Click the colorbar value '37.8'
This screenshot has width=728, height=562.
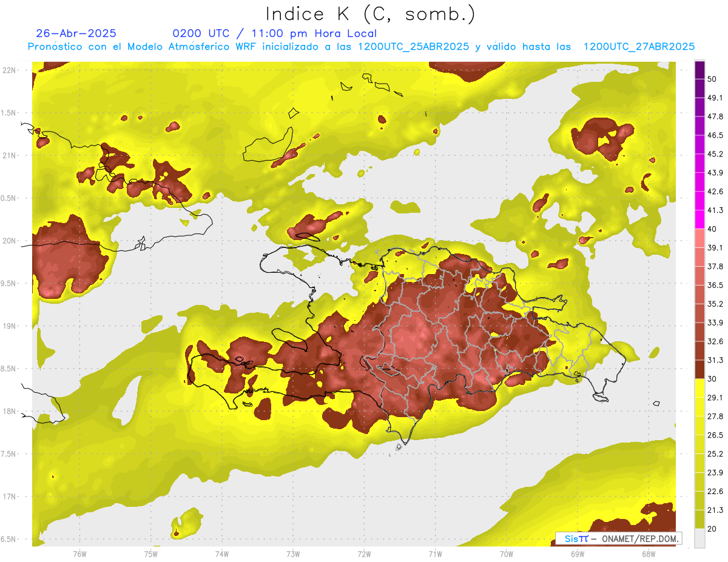(715, 266)
